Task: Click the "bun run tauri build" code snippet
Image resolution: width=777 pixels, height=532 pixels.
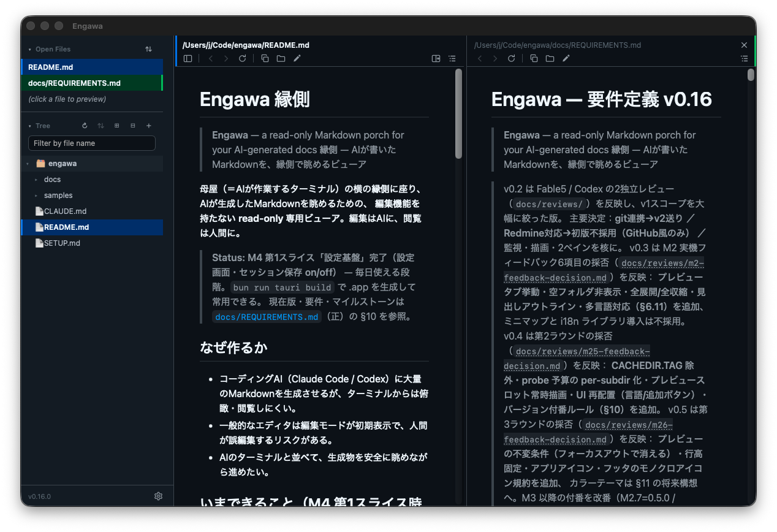Action: pyautogui.click(x=282, y=287)
